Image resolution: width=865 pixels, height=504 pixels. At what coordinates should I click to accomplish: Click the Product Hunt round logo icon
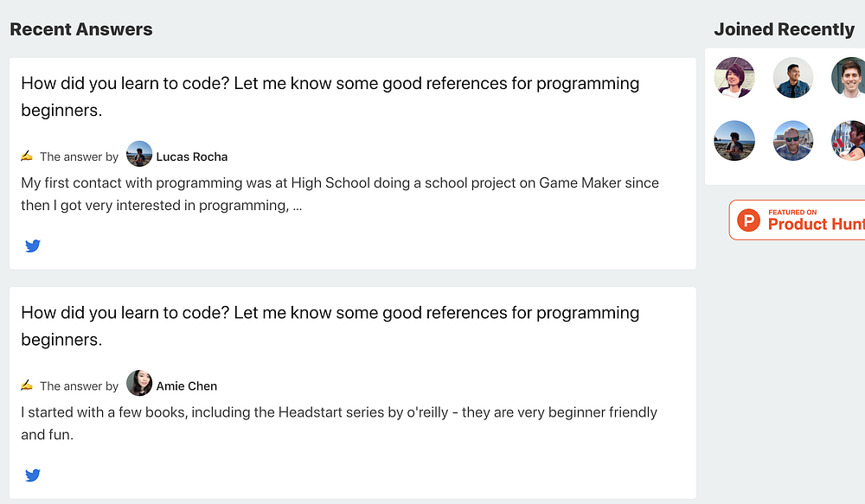click(748, 220)
